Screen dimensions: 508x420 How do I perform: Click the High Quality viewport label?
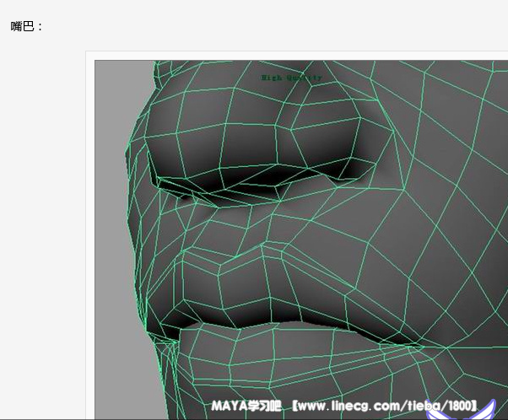tap(291, 78)
